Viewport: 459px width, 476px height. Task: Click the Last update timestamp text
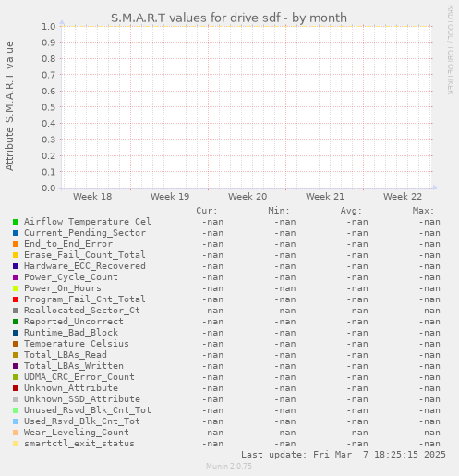[x=344, y=455]
